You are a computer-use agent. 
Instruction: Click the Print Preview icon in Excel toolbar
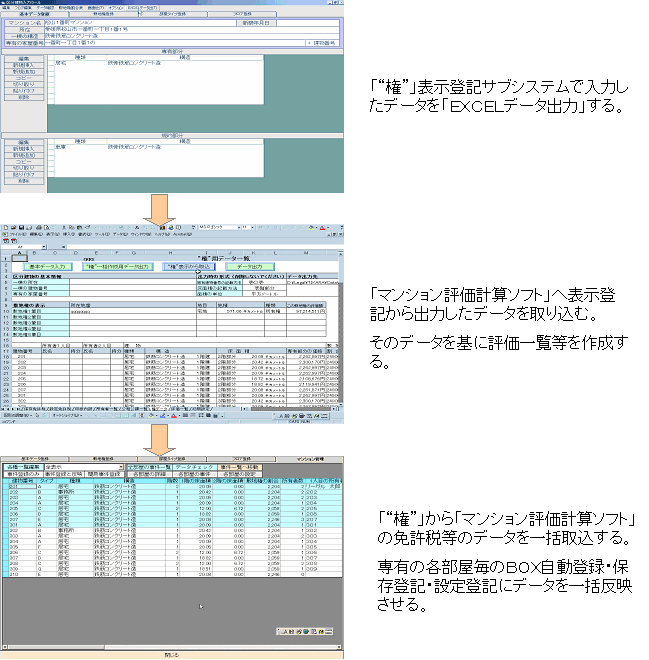(x=47, y=228)
